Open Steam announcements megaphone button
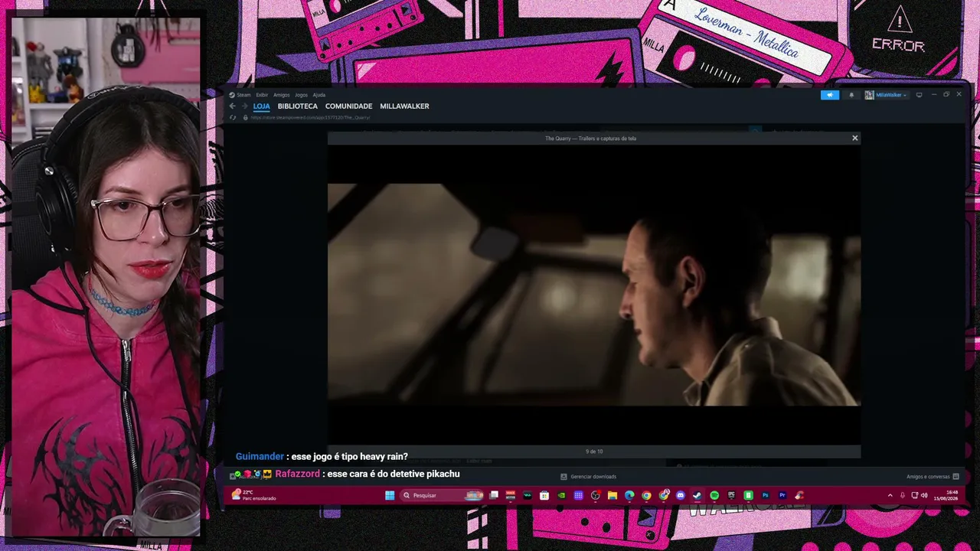 (830, 95)
